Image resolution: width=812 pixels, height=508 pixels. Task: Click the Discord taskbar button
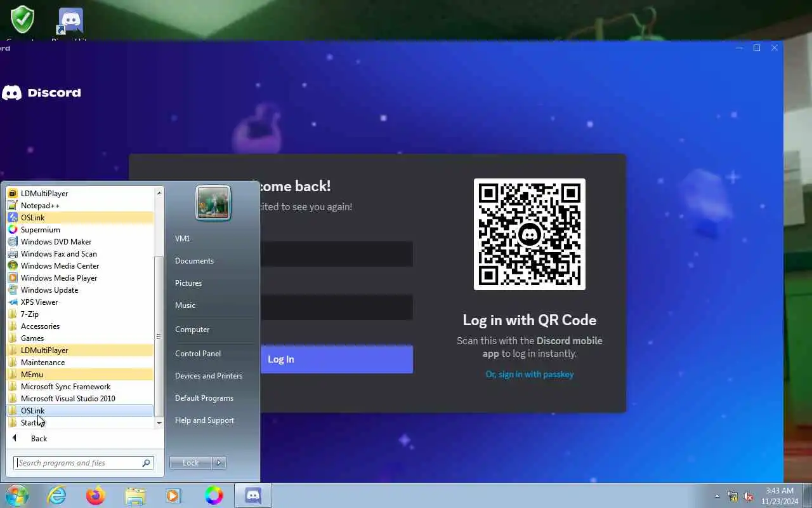[253, 495]
